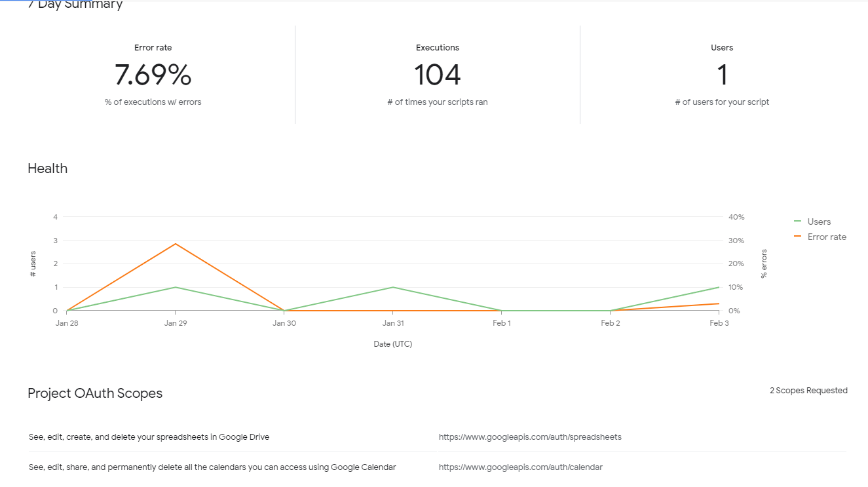Screen dimensions: 868x487
Task: Click the Jan 30 axis label
Action: (284, 323)
